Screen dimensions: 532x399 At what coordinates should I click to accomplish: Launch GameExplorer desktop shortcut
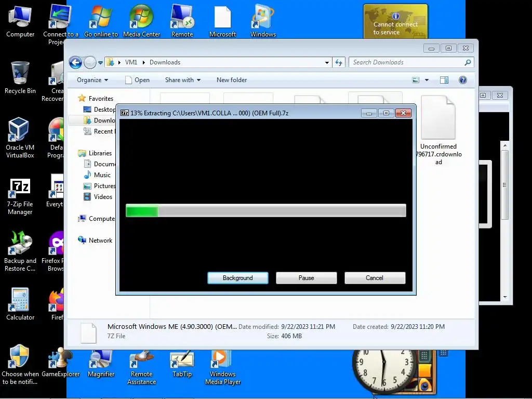coord(60,362)
